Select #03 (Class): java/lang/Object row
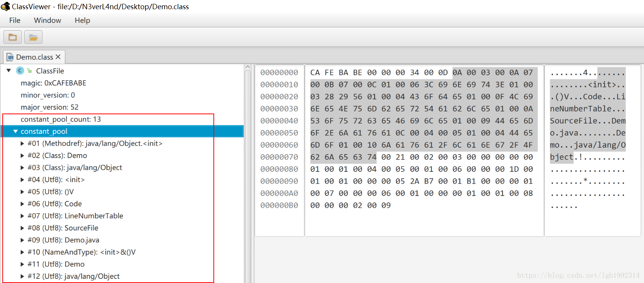 pyautogui.click(x=75, y=168)
